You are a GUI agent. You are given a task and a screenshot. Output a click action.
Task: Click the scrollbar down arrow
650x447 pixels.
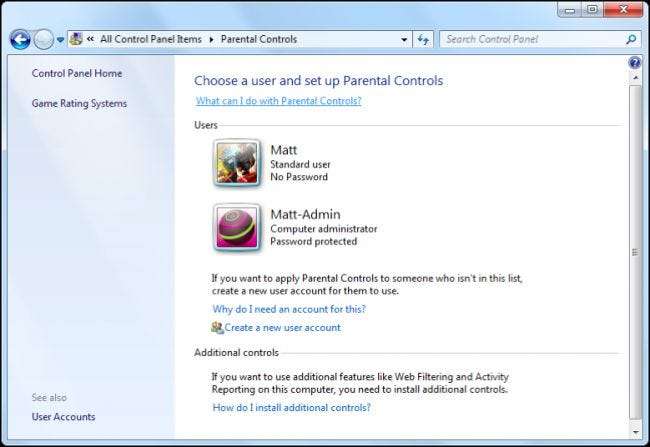pyautogui.click(x=635, y=432)
